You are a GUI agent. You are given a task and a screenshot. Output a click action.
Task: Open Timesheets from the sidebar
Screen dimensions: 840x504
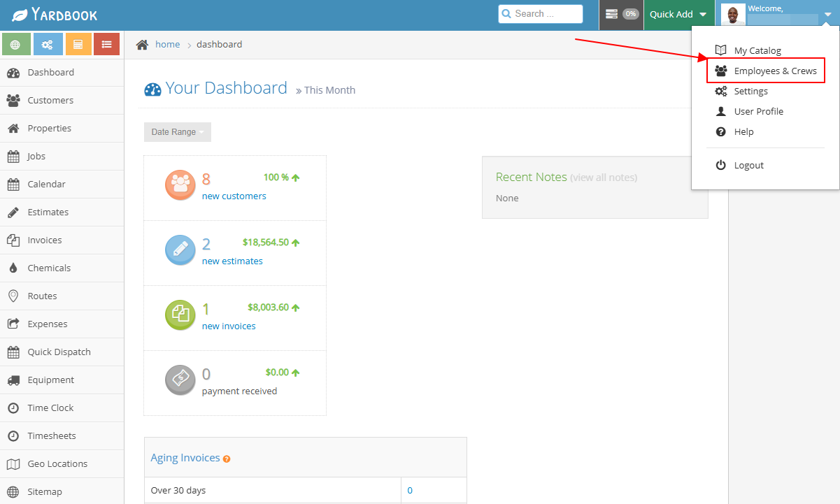tap(62, 435)
